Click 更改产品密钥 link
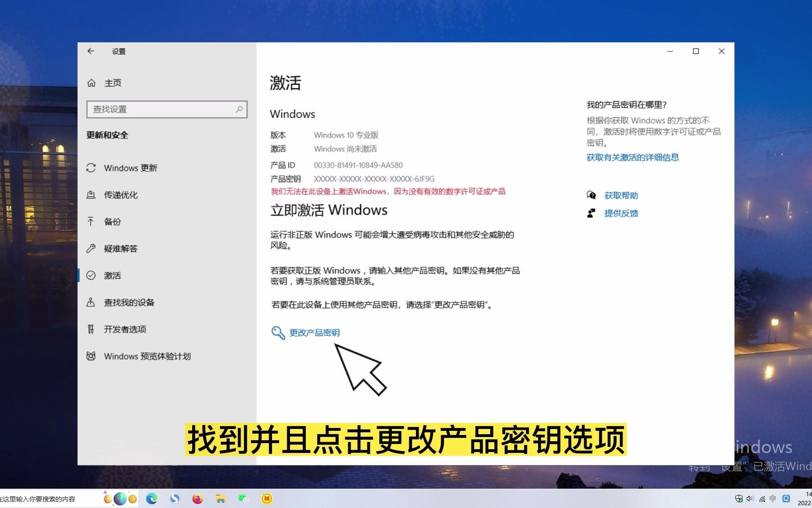This screenshot has width=812, height=508. click(314, 333)
